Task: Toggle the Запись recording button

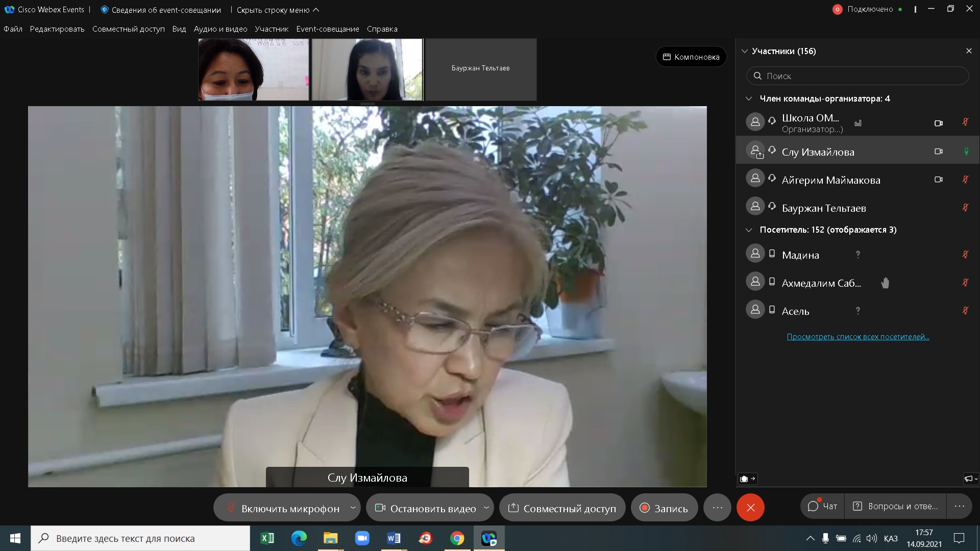Action: coord(664,508)
